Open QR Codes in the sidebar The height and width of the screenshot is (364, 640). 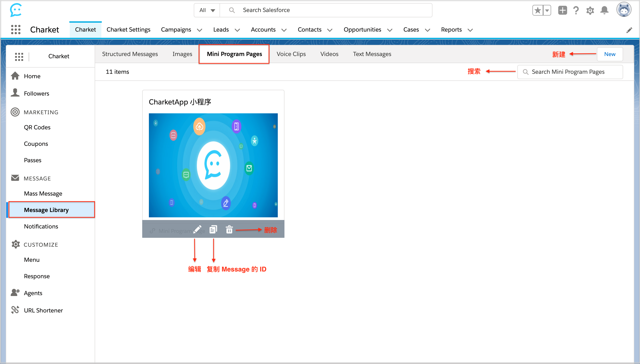(37, 127)
